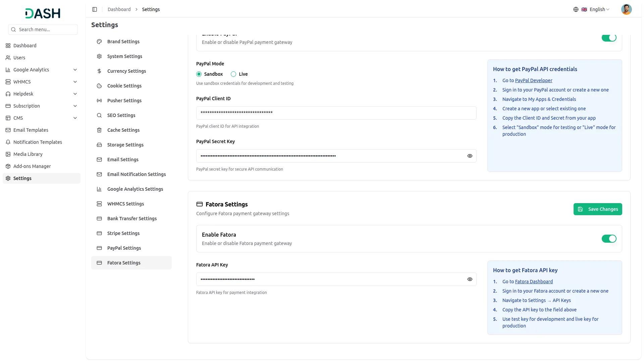Click the globe language icon
This screenshot has width=644, height=362.
click(x=576, y=9)
